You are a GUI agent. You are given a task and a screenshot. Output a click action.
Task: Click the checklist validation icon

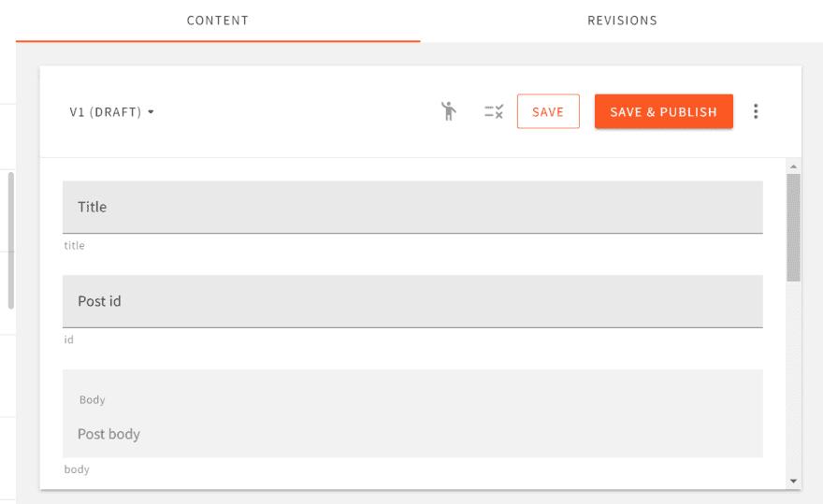[494, 111]
